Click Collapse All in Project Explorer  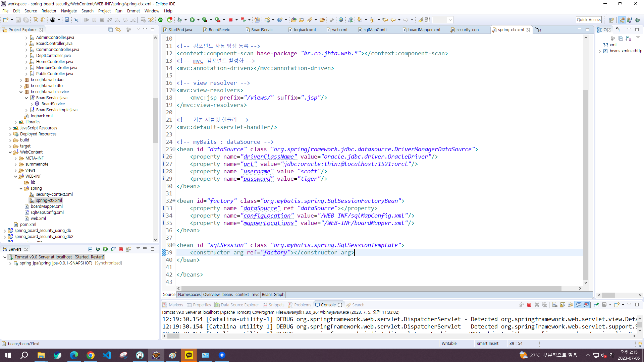[x=110, y=29]
